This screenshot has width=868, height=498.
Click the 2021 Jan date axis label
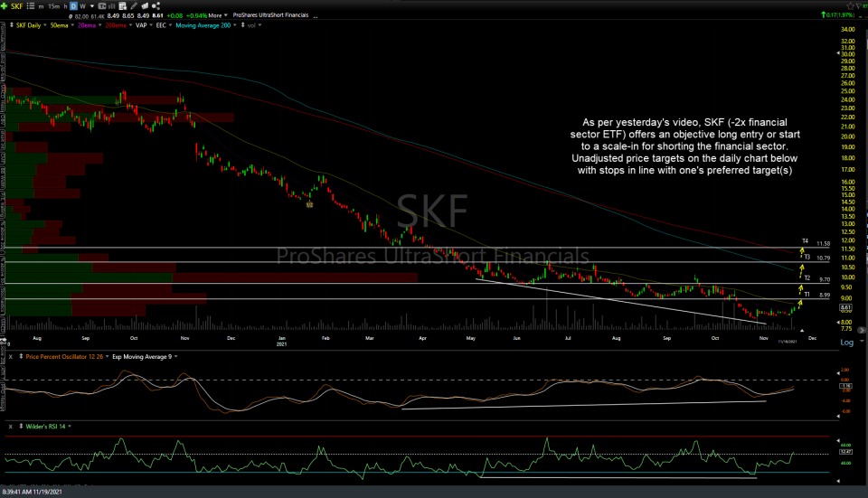(282, 341)
